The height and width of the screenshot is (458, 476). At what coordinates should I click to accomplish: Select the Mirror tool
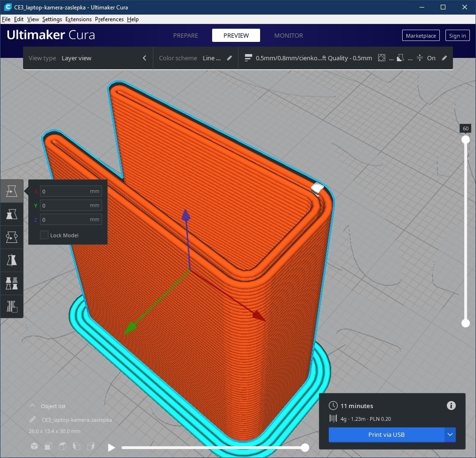11,260
